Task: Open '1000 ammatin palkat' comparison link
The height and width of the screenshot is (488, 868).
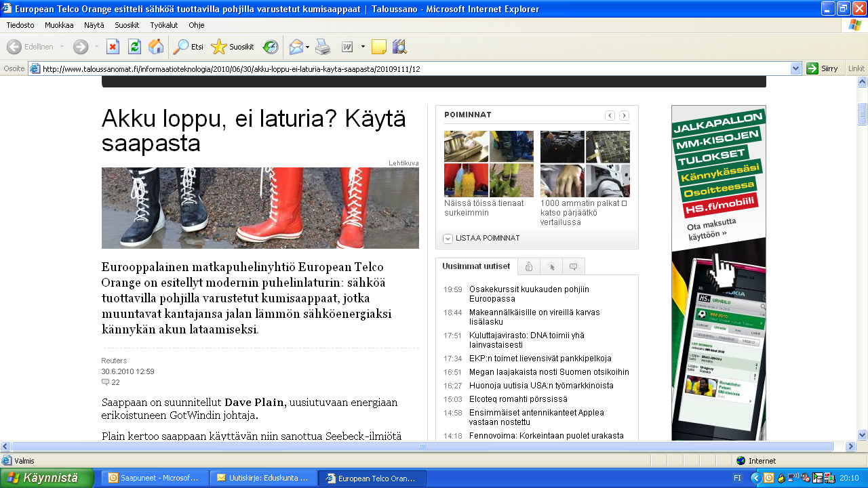Action: tap(583, 213)
